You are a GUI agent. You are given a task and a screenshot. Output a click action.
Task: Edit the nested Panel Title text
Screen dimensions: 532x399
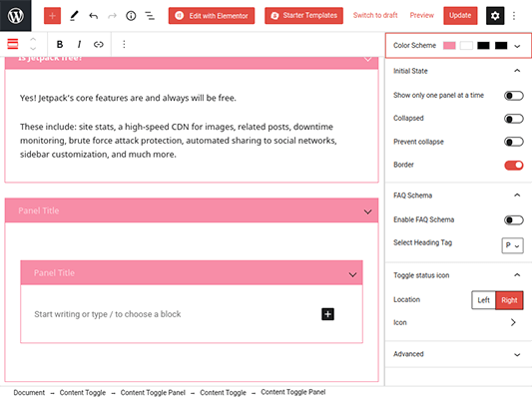pyautogui.click(x=54, y=273)
